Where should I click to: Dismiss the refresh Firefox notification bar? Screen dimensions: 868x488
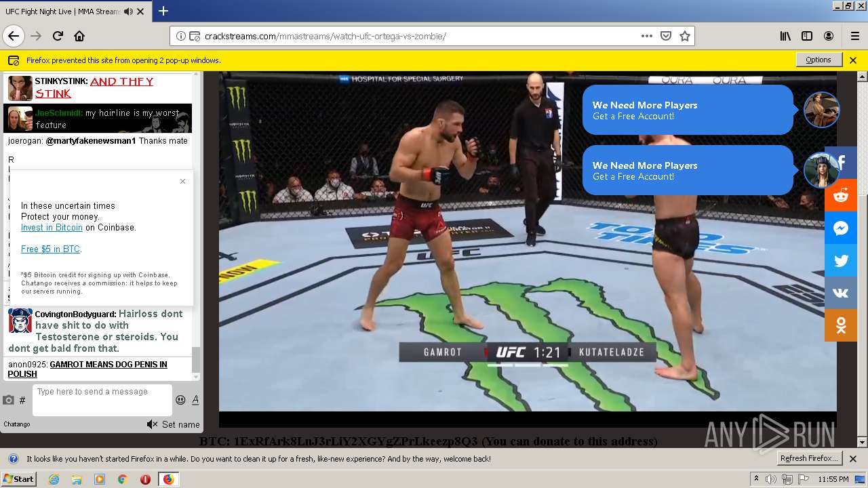coord(853,458)
